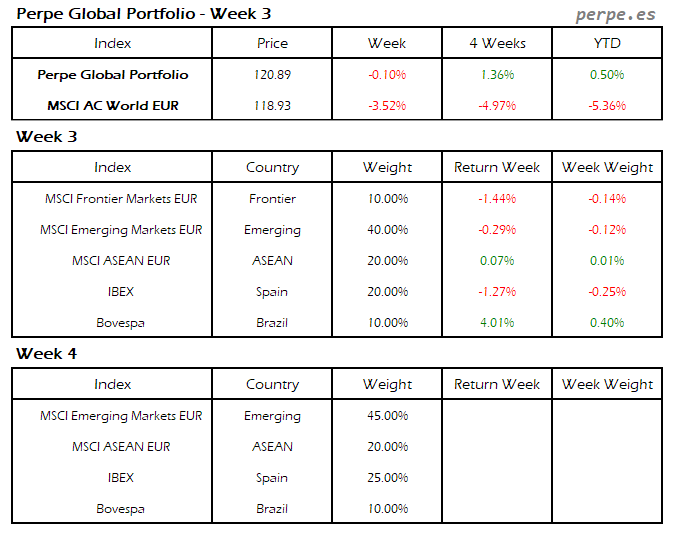Screen dimensions: 674x535
Task: Click the Week 3 section heading
Action: pos(48,136)
